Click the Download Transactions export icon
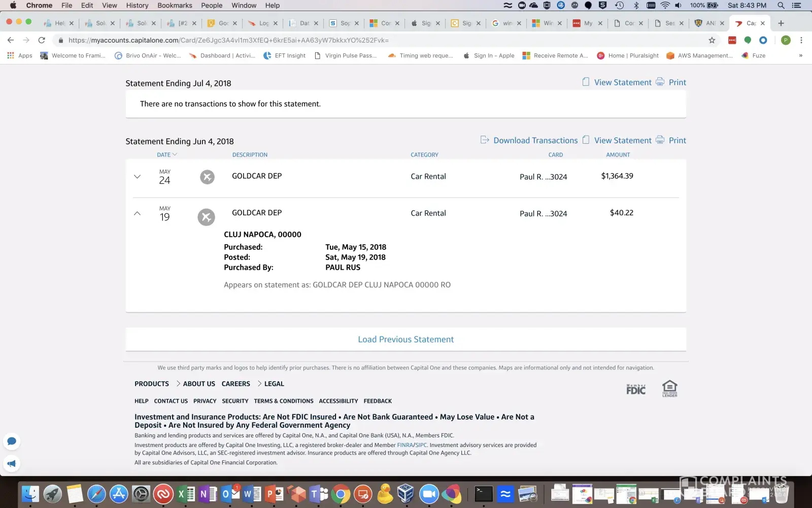The height and width of the screenshot is (508, 812). point(485,140)
